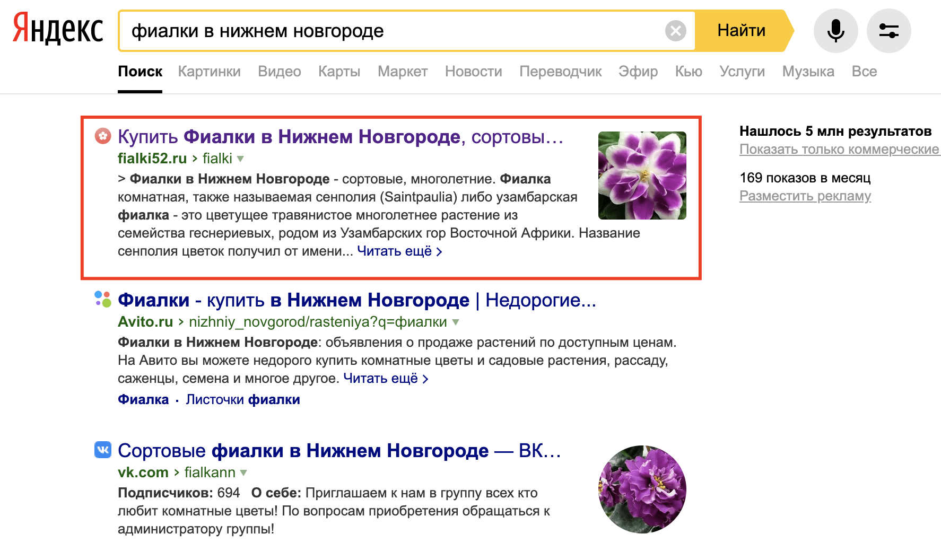
Task: Click the Найти search button
Action: click(x=742, y=31)
